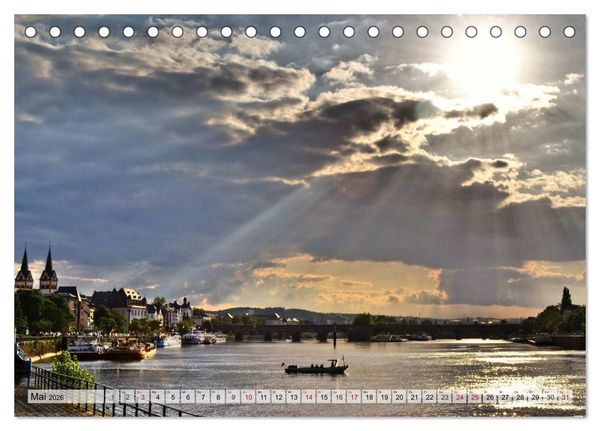Select the red day 17 cell

[x=354, y=397]
